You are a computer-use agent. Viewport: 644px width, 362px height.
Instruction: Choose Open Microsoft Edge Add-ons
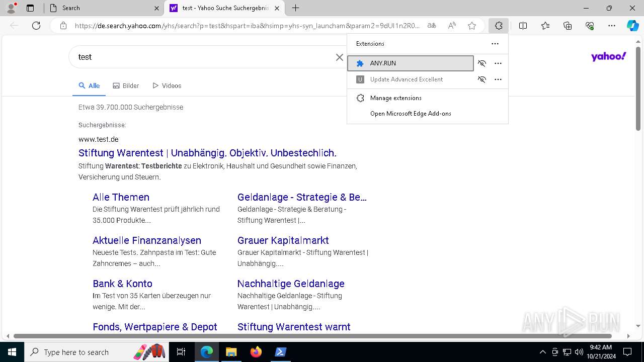click(428, 114)
